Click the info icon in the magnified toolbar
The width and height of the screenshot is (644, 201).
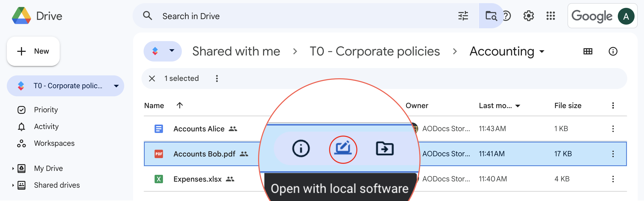pos(301,149)
